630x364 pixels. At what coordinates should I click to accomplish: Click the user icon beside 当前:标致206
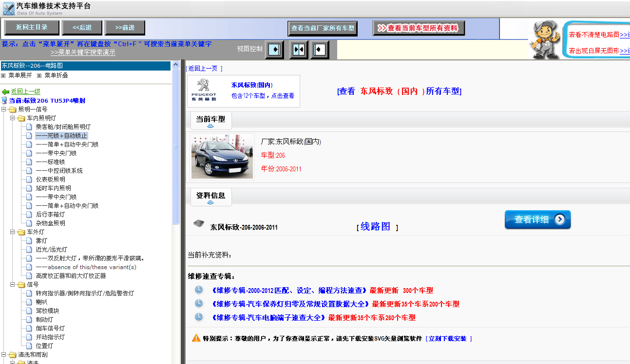[4, 100]
